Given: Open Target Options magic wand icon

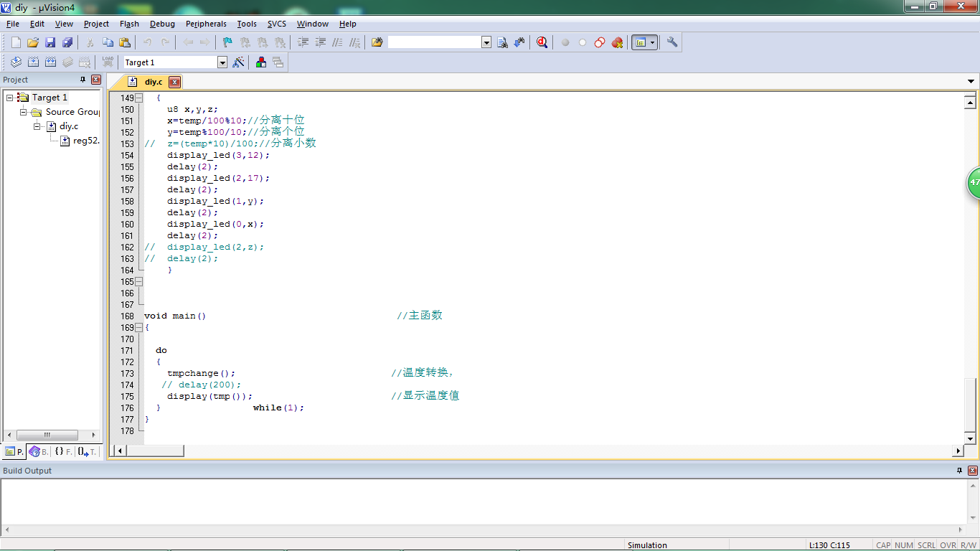Looking at the screenshot, I should (x=238, y=62).
